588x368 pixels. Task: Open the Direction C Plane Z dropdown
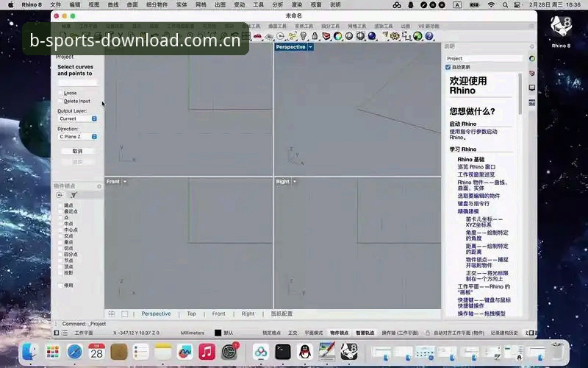(78, 137)
